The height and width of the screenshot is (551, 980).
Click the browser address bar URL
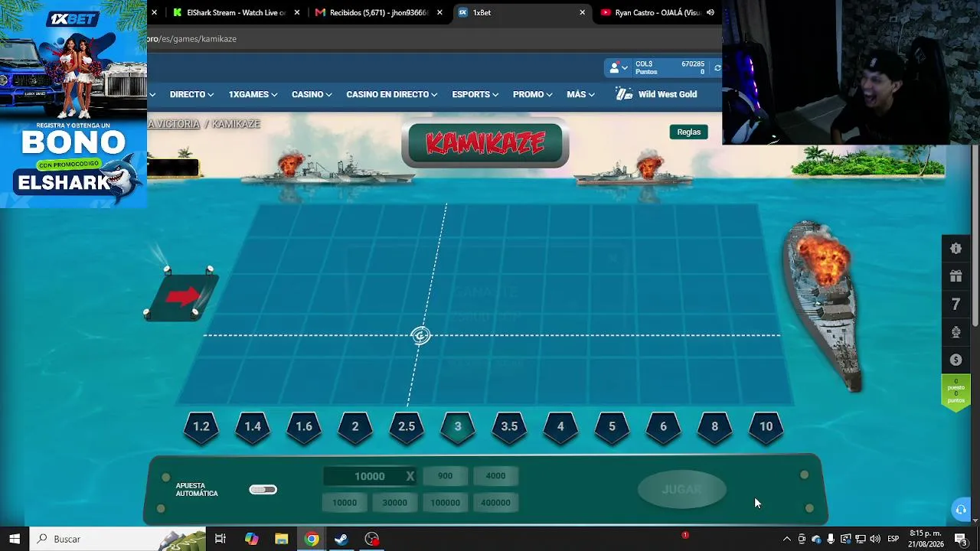pyautogui.click(x=192, y=39)
